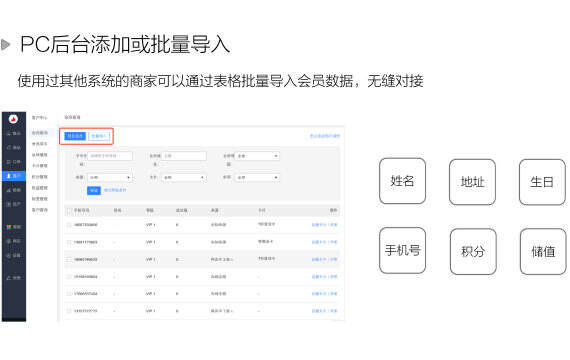The width and height of the screenshot is (570, 360).
Task: Tick the checkbox of the fifth member row
Action: (x=69, y=293)
